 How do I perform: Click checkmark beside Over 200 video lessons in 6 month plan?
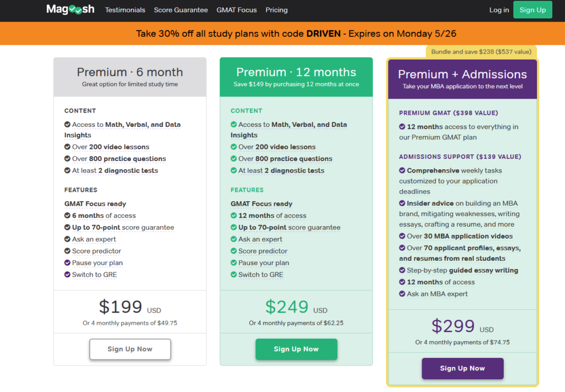(67, 147)
